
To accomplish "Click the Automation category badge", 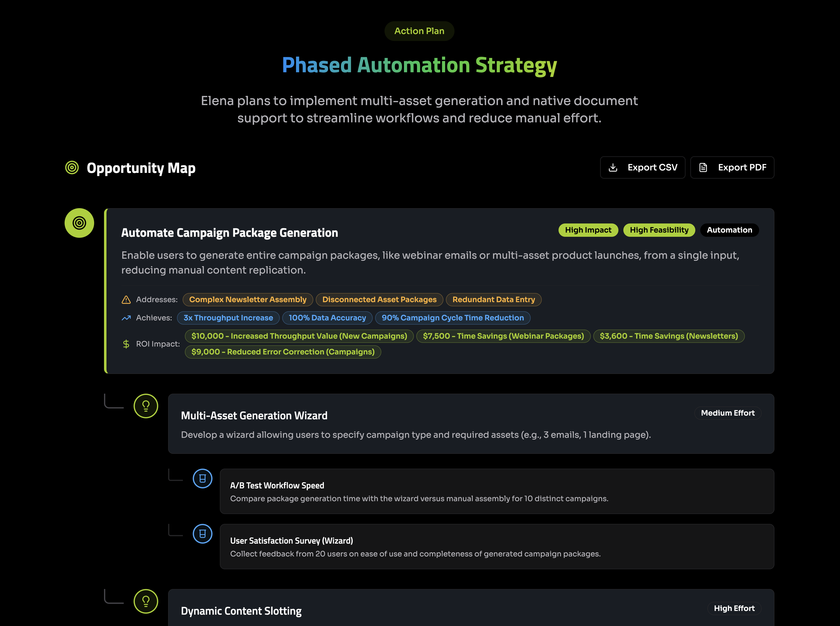I will tap(729, 230).
